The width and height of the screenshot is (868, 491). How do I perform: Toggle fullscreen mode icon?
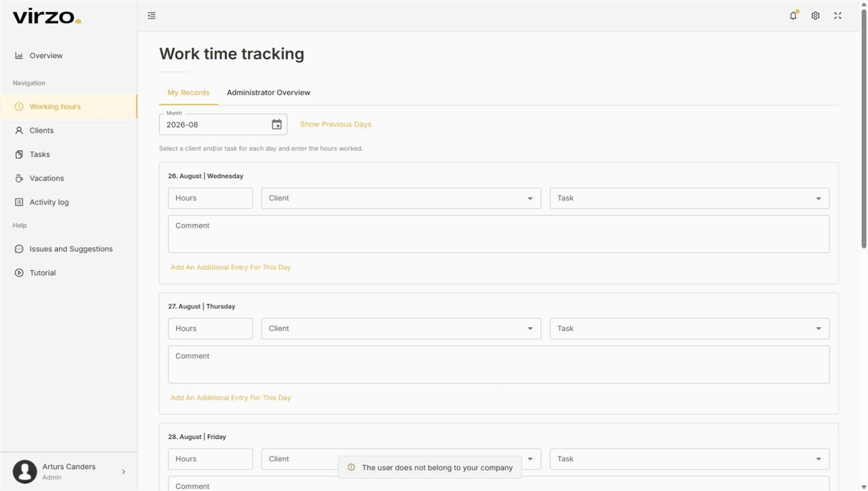point(838,16)
